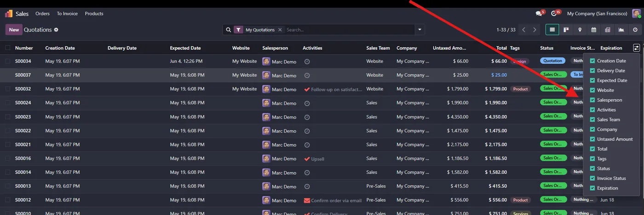
Task: Create a New quotation
Action: (14, 29)
